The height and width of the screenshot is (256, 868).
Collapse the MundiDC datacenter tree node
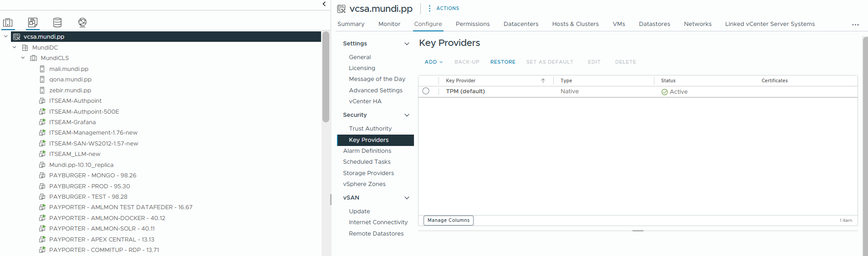(x=15, y=47)
